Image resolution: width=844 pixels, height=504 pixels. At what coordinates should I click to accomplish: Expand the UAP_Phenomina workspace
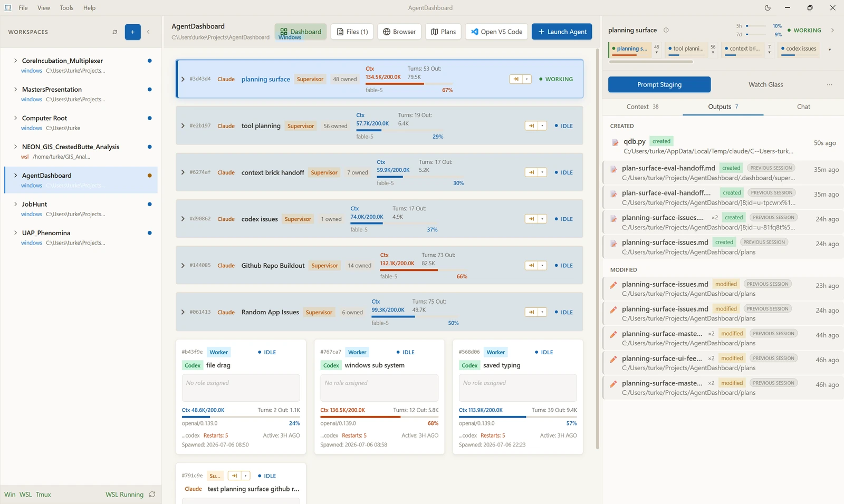[x=15, y=232]
